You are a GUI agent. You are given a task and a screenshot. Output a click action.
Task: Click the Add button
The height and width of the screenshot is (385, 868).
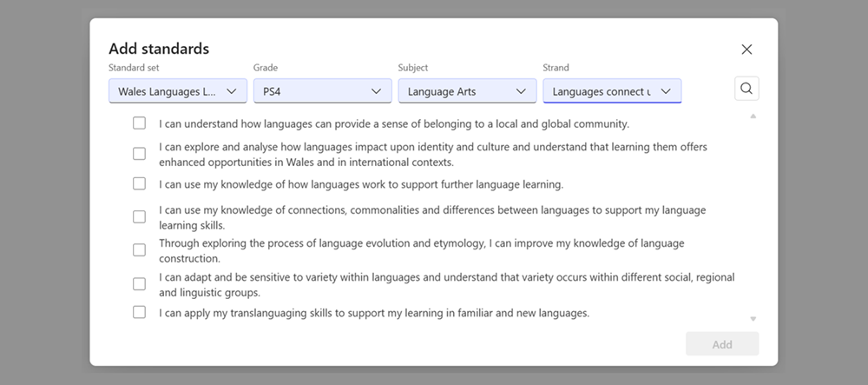click(722, 344)
